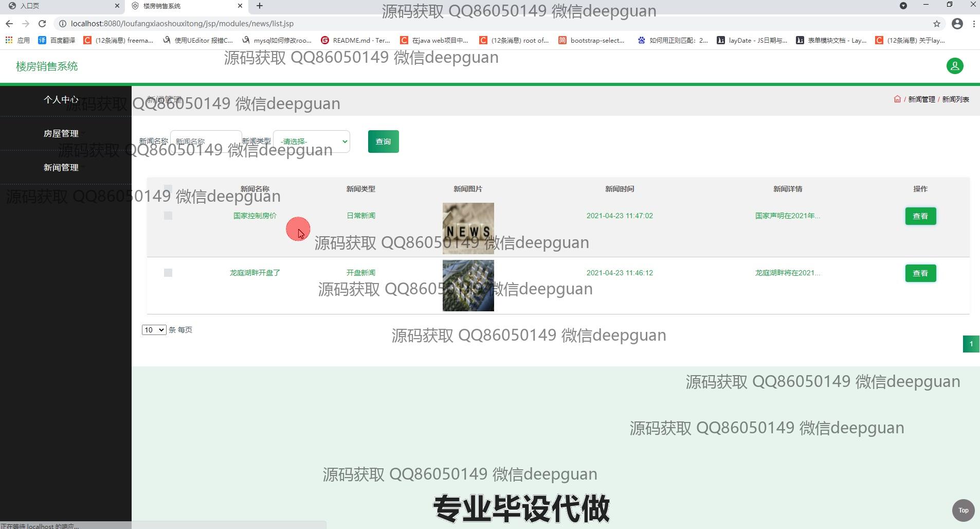980x529 pixels.
Task: Check the box for 龙庭湖畔开盘了 row
Action: coord(168,273)
